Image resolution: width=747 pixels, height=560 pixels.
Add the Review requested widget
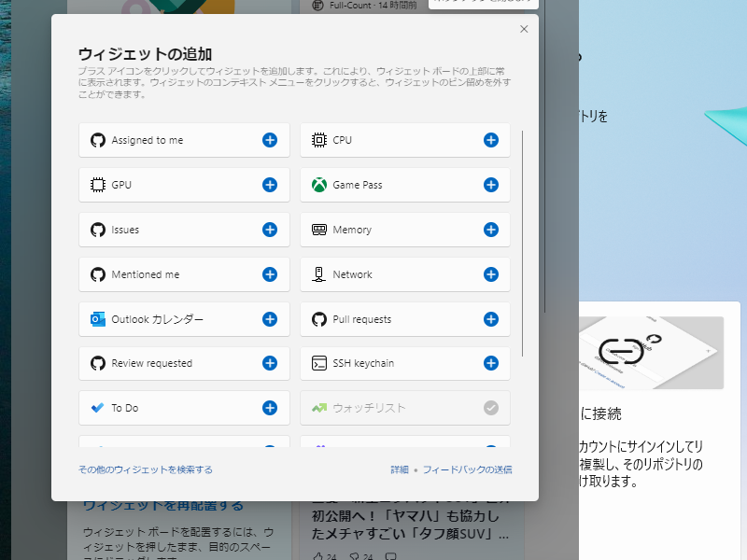[x=269, y=363]
